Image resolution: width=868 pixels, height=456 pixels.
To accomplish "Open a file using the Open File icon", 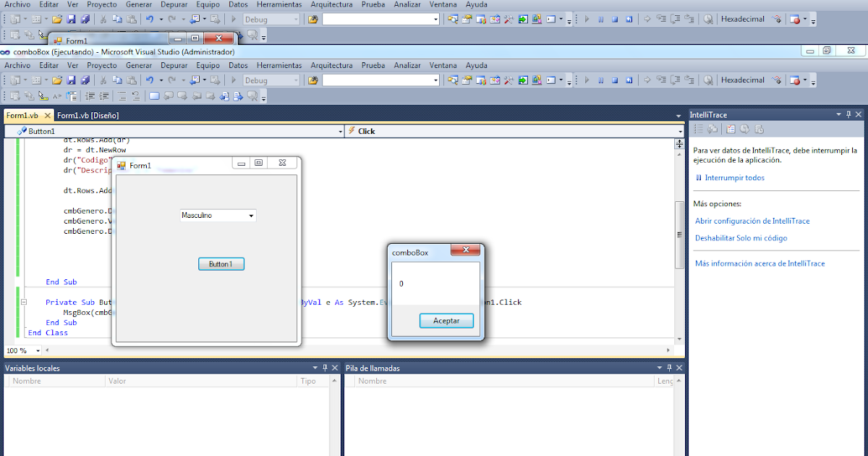I will pos(56,80).
